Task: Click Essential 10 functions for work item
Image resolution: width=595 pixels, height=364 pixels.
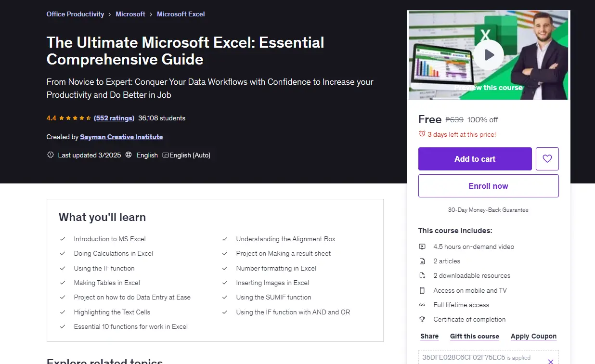Action: pos(131,326)
